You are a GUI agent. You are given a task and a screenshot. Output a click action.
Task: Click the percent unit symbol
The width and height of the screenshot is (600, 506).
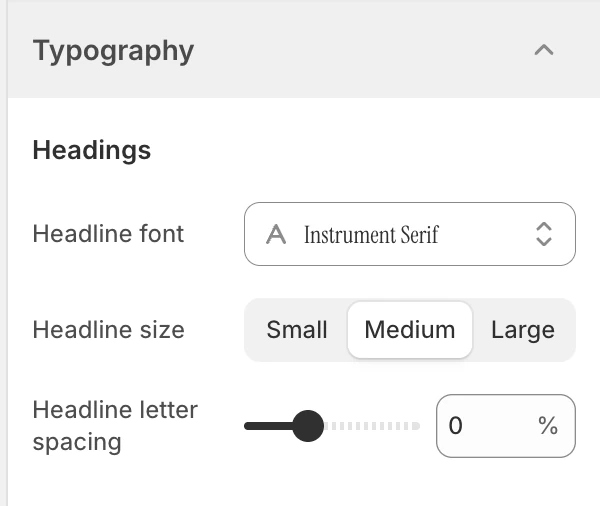point(548,426)
